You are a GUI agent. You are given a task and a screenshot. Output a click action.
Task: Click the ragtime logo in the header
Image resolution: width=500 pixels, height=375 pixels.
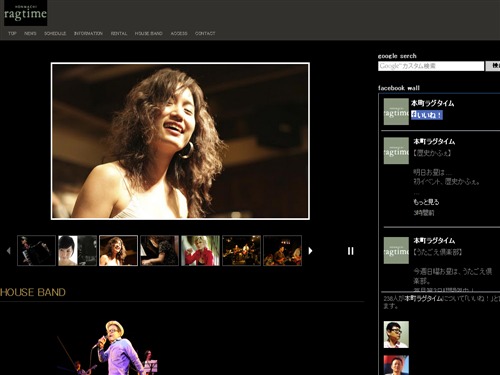tap(25, 13)
